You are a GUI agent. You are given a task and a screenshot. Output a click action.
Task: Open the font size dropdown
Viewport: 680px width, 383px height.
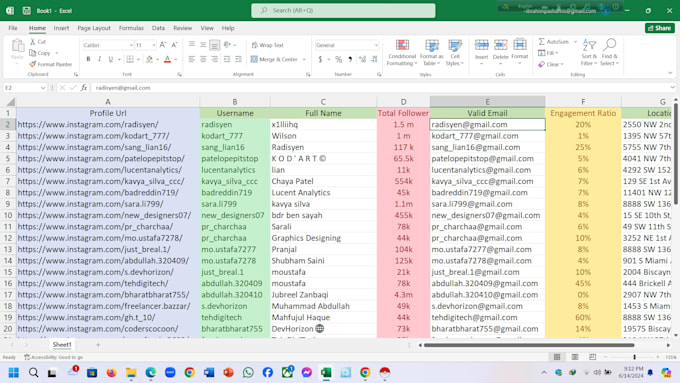click(x=154, y=45)
